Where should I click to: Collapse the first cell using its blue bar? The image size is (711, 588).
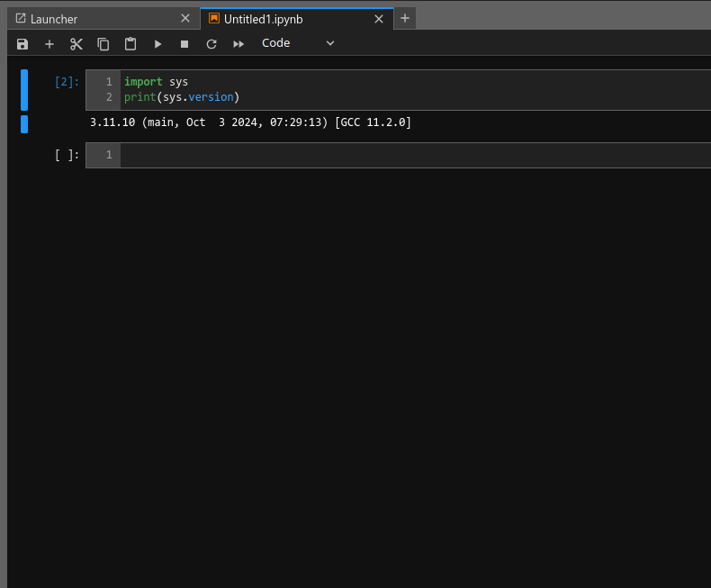pos(24,90)
